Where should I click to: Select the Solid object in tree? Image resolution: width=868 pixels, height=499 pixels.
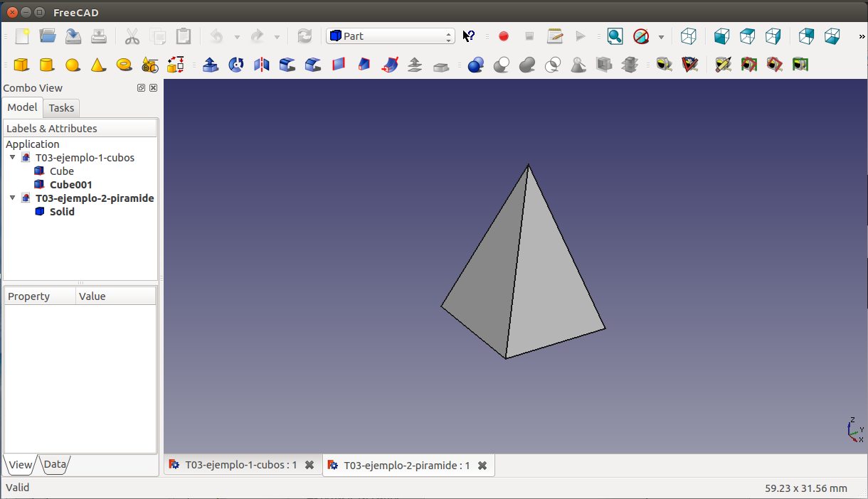click(x=62, y=212)
